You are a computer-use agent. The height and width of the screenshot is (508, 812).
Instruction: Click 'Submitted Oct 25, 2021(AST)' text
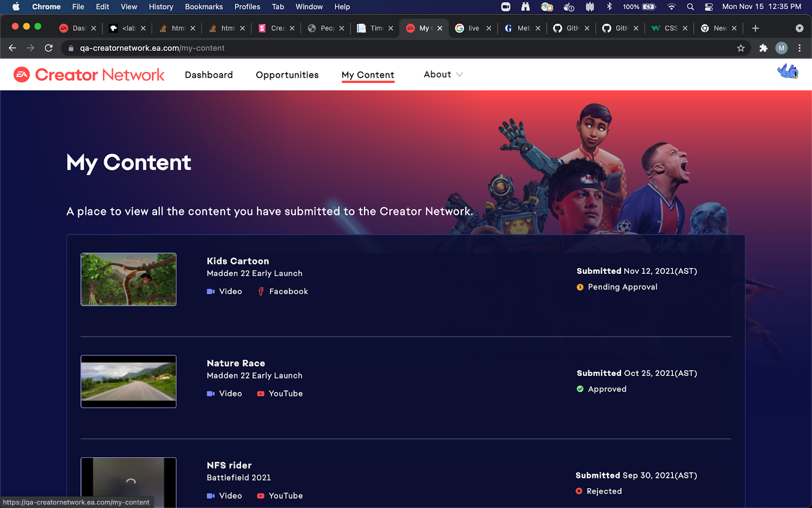tap(637, 373)
